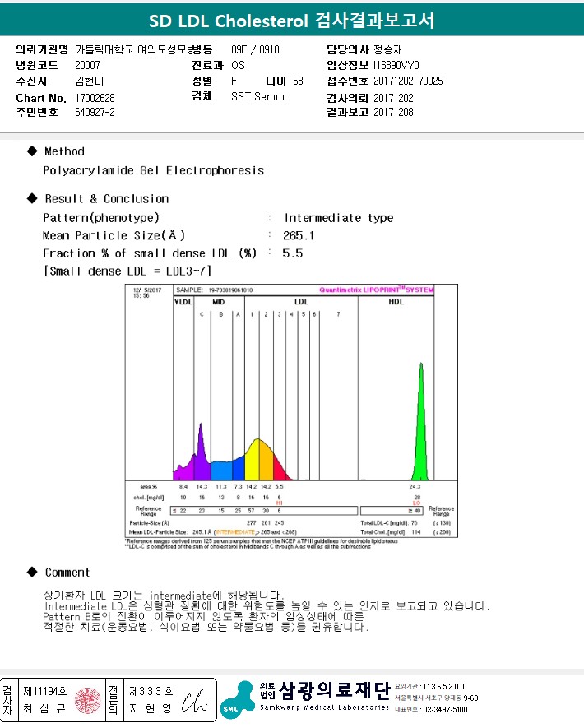The image size is (584, 728).
Task: Click the examiner name '최삼규'
Action: 44,709
